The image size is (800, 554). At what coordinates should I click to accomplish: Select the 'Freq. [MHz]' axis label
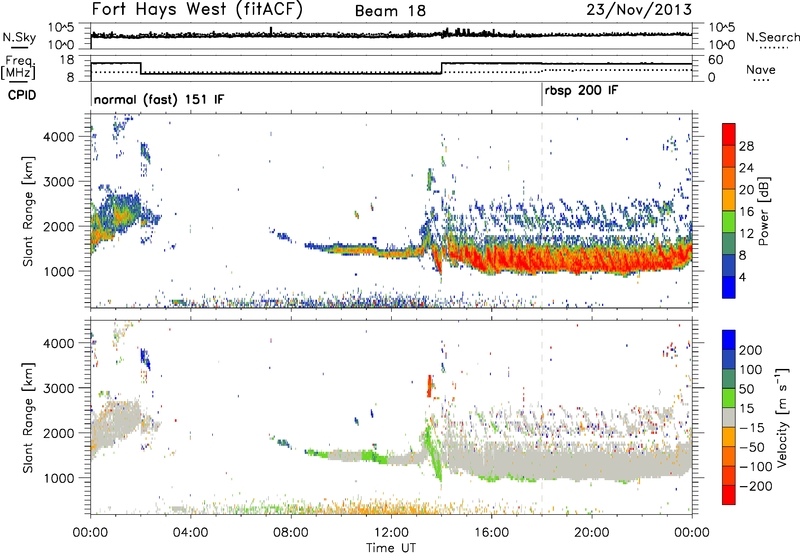pyautogui.click(x=19, y=68)
